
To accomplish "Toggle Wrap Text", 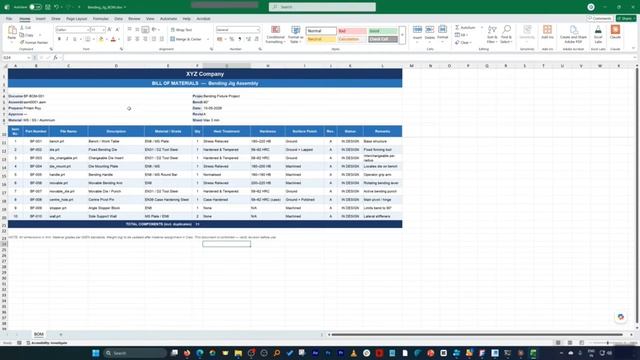I will (x=181, y=30).
